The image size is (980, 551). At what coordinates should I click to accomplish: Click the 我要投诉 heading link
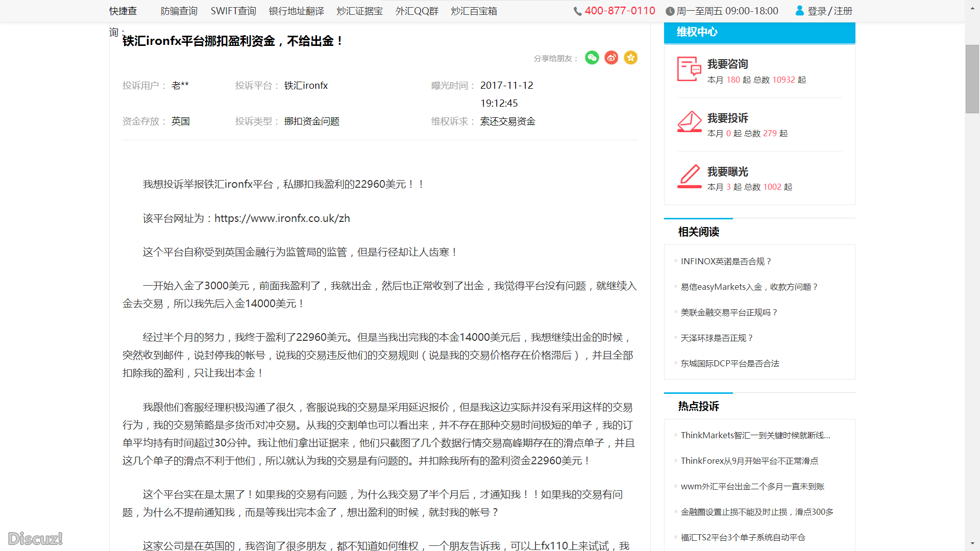728,118
